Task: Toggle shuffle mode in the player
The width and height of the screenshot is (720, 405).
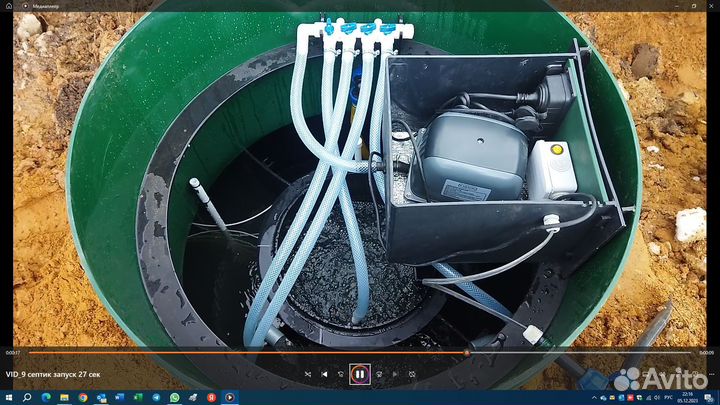Action: pyautogui.click(x=308, y=374)
